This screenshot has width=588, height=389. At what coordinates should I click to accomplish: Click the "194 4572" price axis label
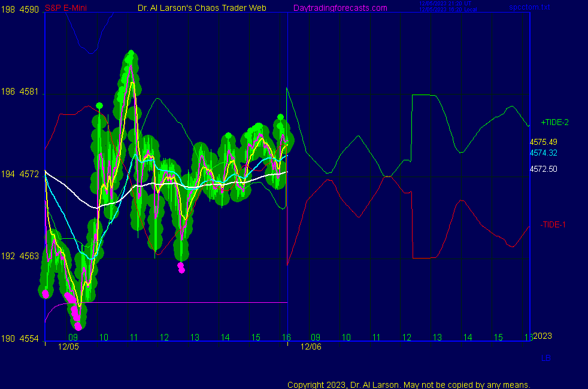(20, 174)
